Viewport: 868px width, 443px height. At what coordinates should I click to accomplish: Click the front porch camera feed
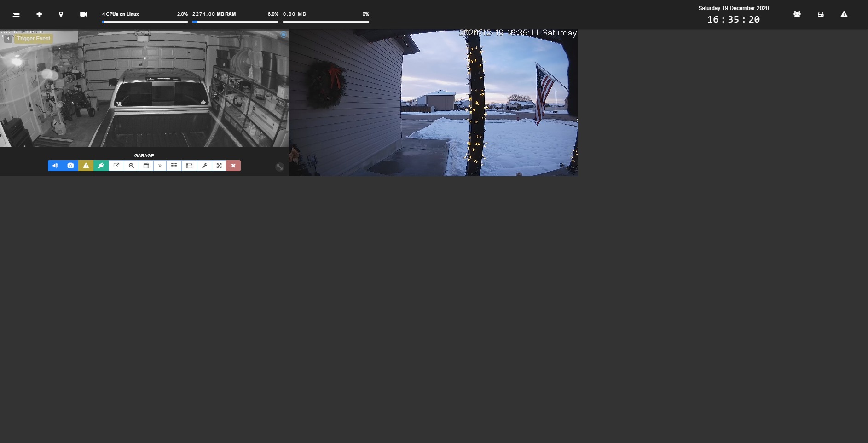coord(433,104)
